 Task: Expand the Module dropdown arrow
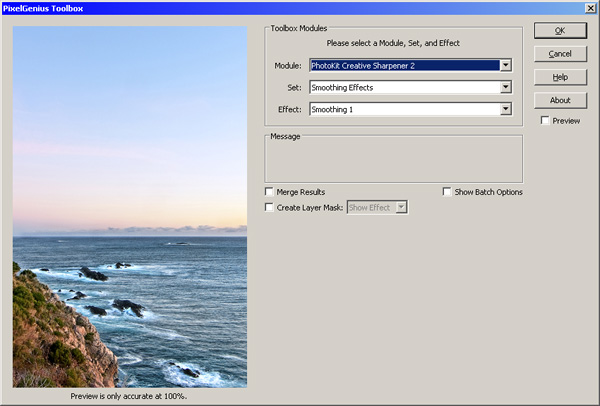pyautogui.click(x=506, y=65)
